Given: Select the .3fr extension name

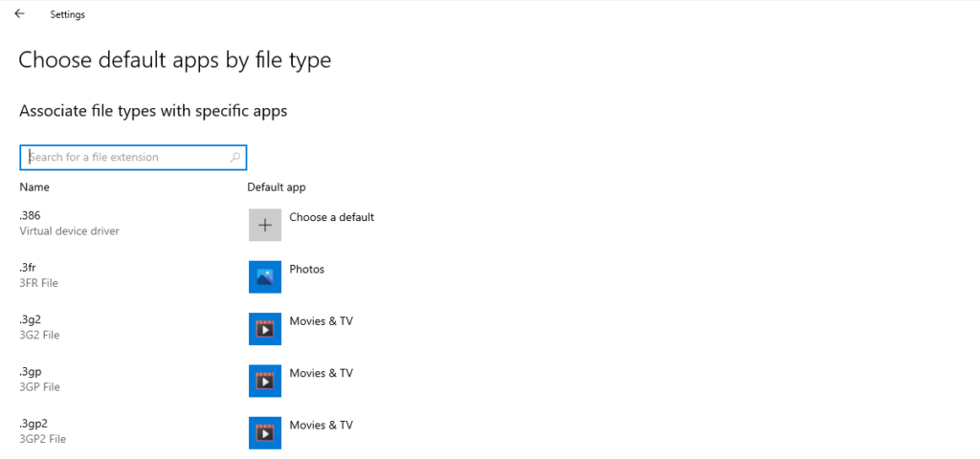Looking at the screenshot, I should [28, 268].
